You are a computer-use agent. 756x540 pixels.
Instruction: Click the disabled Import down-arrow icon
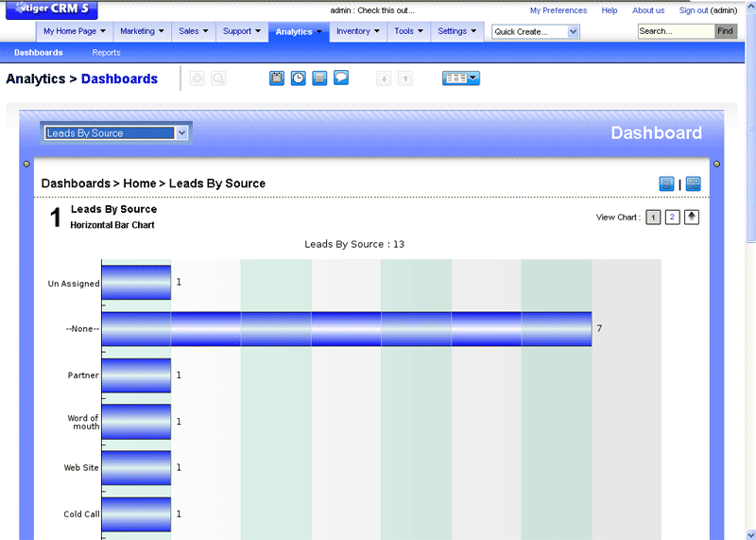[x=384, y=78]
